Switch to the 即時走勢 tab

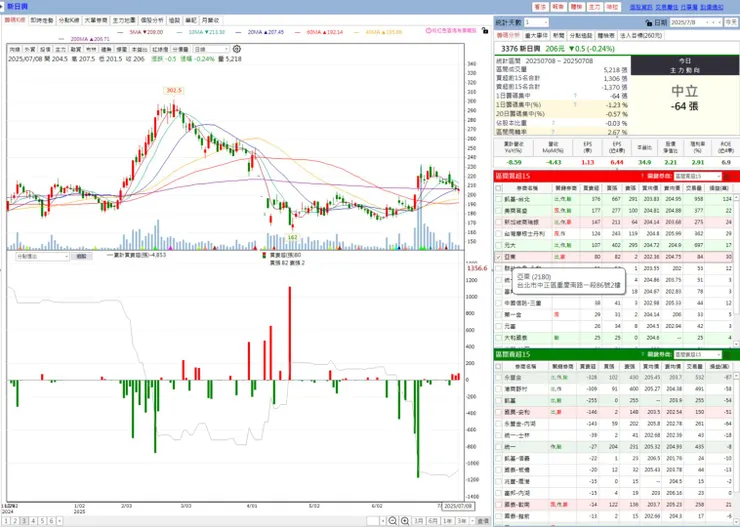(42, 20)
